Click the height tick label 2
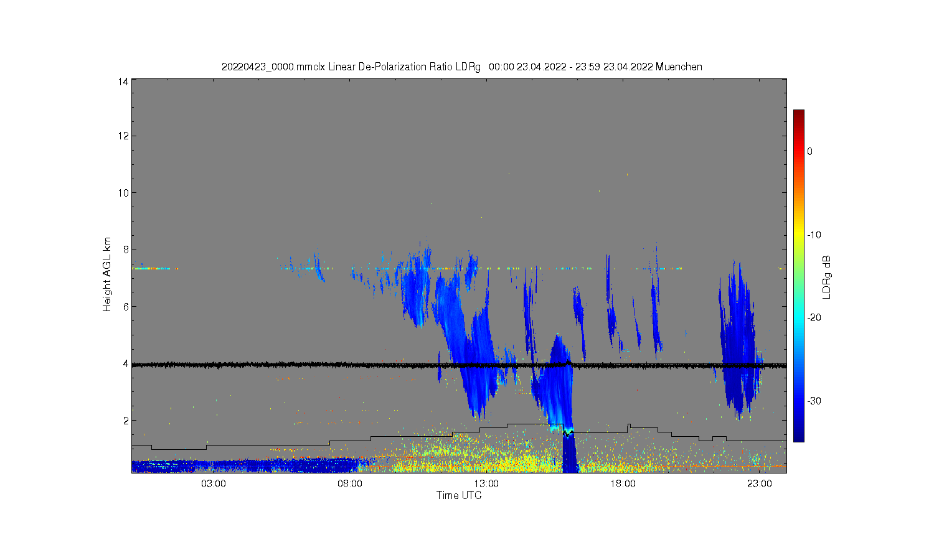This screenshot has height=560, width=934. click(126, 420)
